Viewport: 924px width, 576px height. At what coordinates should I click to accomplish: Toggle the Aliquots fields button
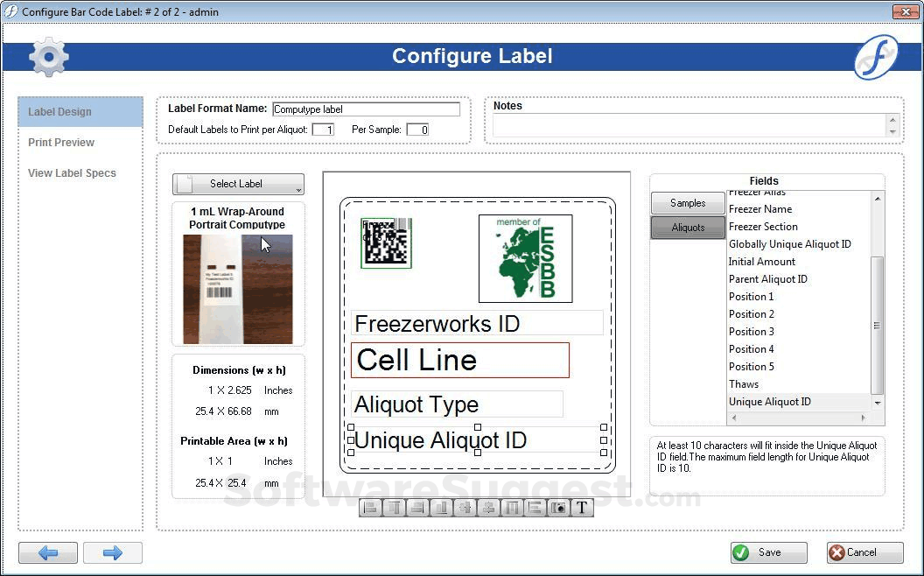[688, 228]
